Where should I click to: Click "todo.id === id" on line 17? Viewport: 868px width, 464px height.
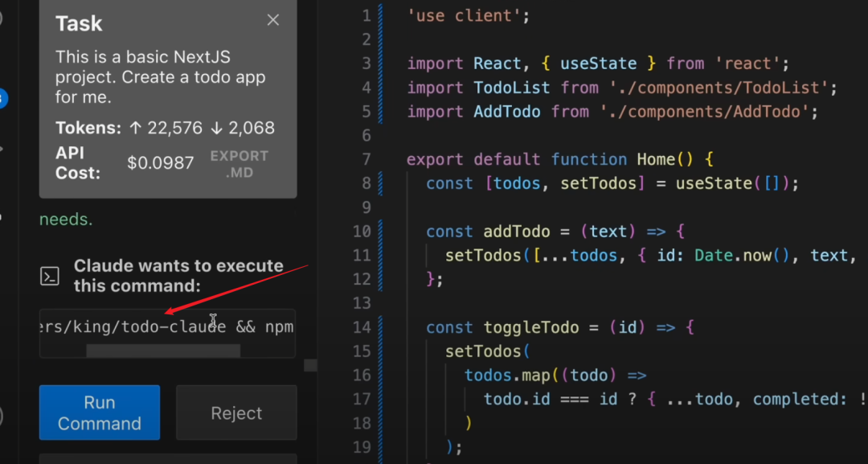coord(551,399)
